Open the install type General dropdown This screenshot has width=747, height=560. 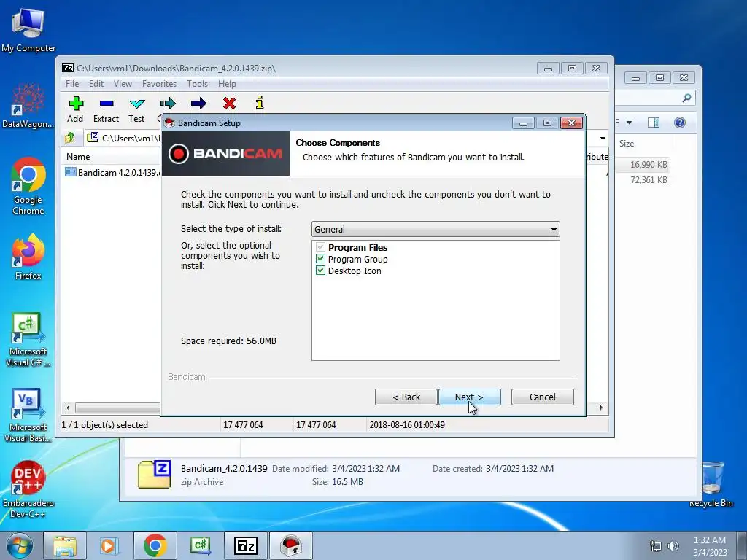[x=436, y=229]
